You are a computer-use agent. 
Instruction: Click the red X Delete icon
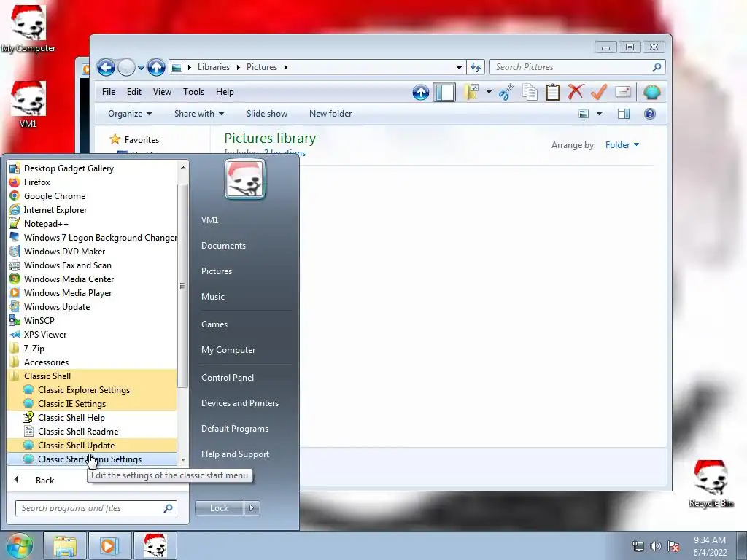[x=576, y=91]
